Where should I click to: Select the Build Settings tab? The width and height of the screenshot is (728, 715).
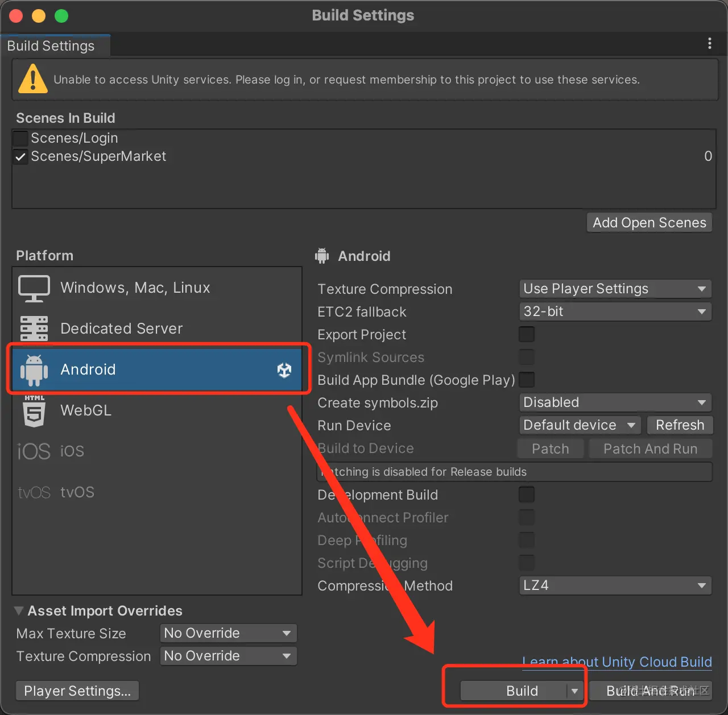[x=55, y=45]
